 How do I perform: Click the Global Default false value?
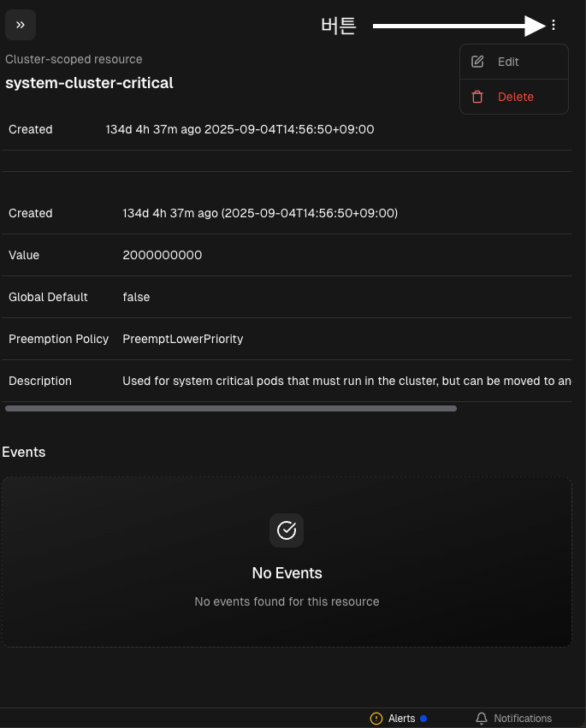click(x=136, y=297)
